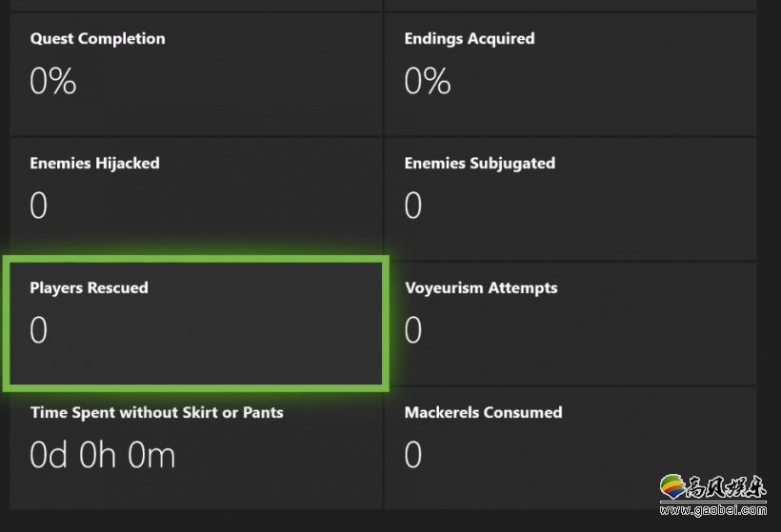
Task: Click the Endings Acquired 0% value
Action: [x=428, y=81]
